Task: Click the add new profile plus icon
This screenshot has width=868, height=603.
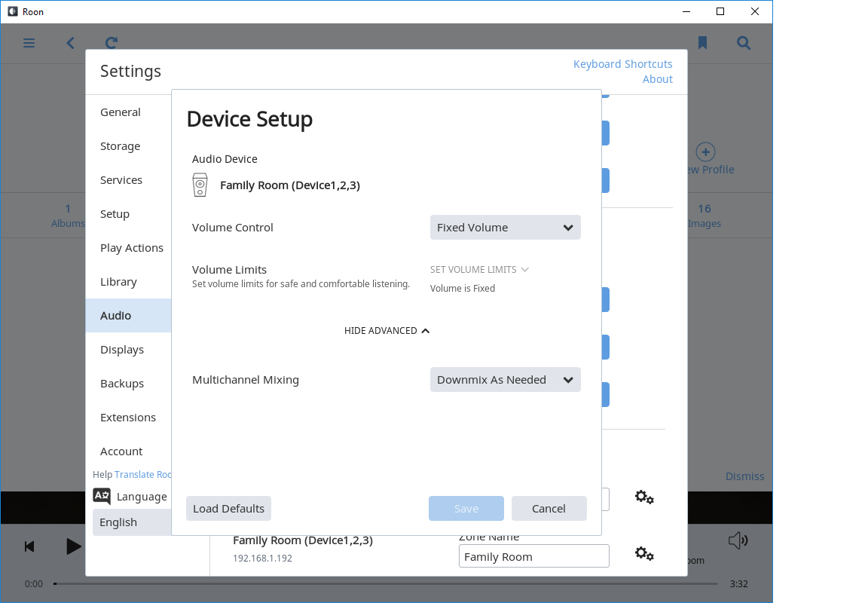Action: click(705, 152)
